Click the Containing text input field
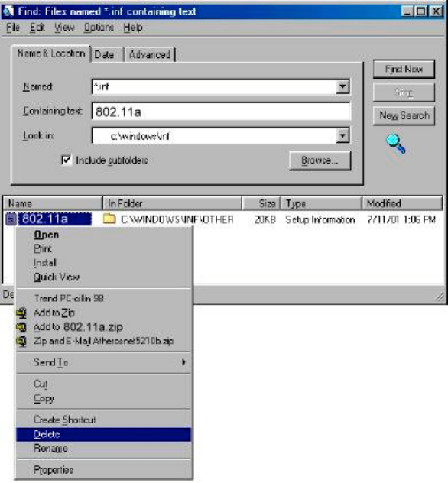Screen dimensions: 448x483 [221, 112]
